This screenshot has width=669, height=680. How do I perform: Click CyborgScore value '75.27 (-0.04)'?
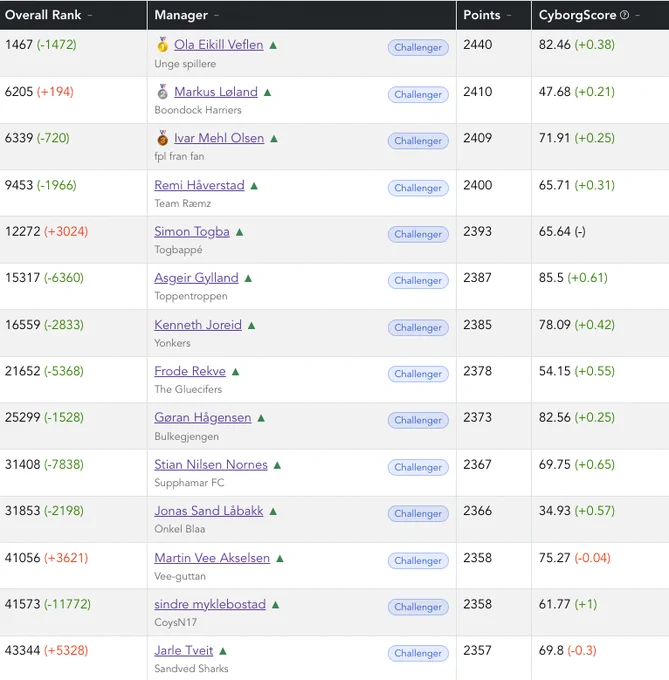point(574,558)
